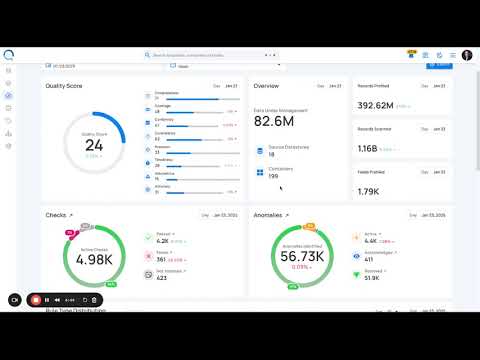
Task: Click the topmost icon in the left sidebar
Action: point(9,70)
